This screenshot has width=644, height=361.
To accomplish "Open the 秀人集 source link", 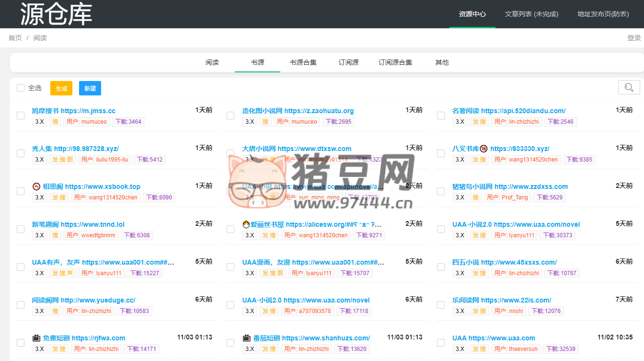I will [75, 149].
